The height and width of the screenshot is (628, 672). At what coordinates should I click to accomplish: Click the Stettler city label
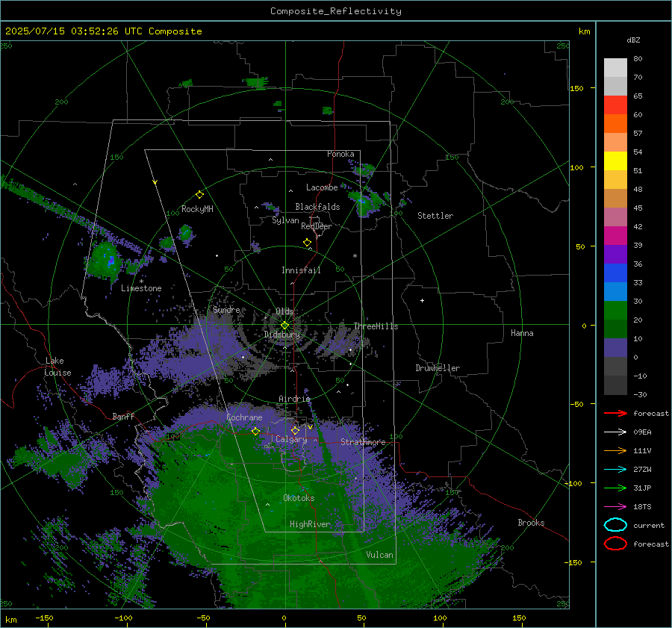pos(435,216)
